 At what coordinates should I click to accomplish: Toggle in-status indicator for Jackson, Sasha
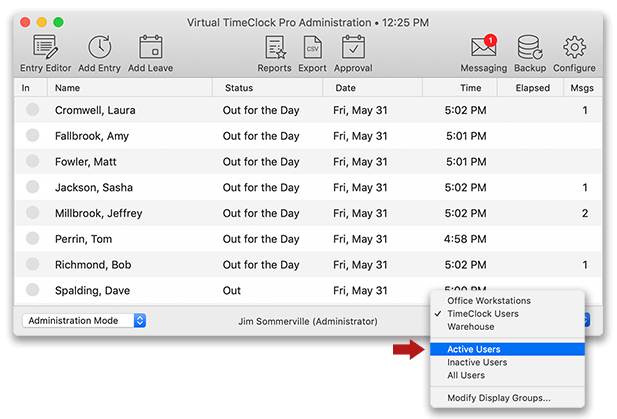point(32,187)
